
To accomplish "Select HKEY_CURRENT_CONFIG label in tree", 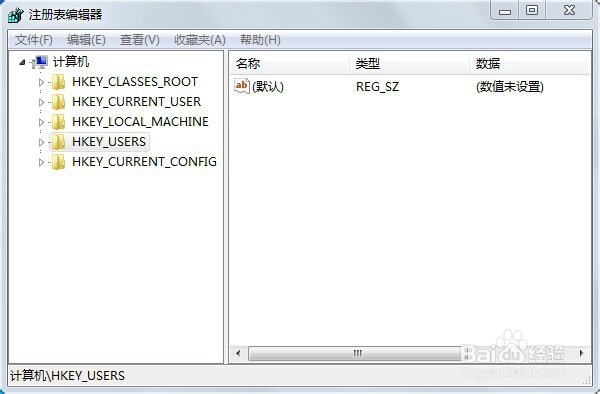I will point(144,162).
